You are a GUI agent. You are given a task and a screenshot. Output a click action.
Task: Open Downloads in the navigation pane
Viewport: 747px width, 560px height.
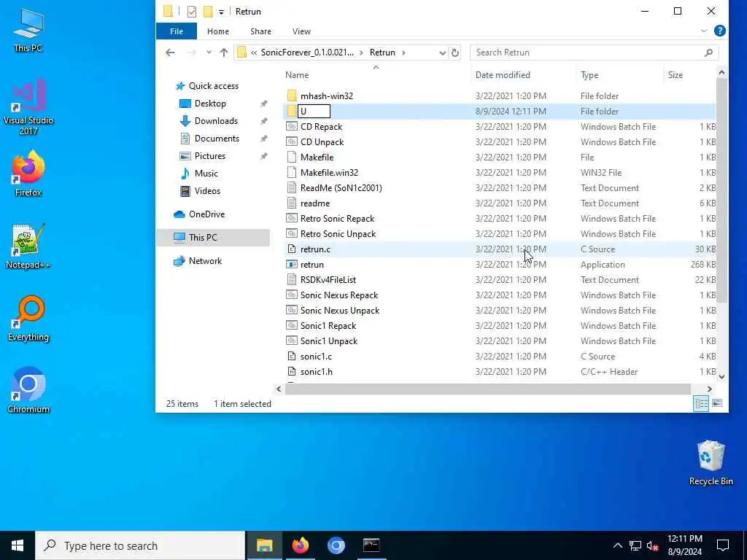tap(216, 121)
